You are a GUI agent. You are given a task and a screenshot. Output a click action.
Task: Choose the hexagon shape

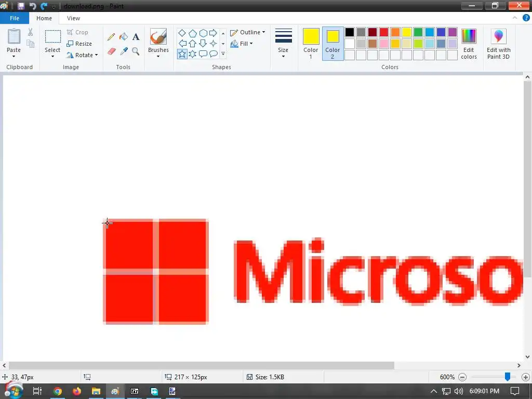(x=203, y=33)
